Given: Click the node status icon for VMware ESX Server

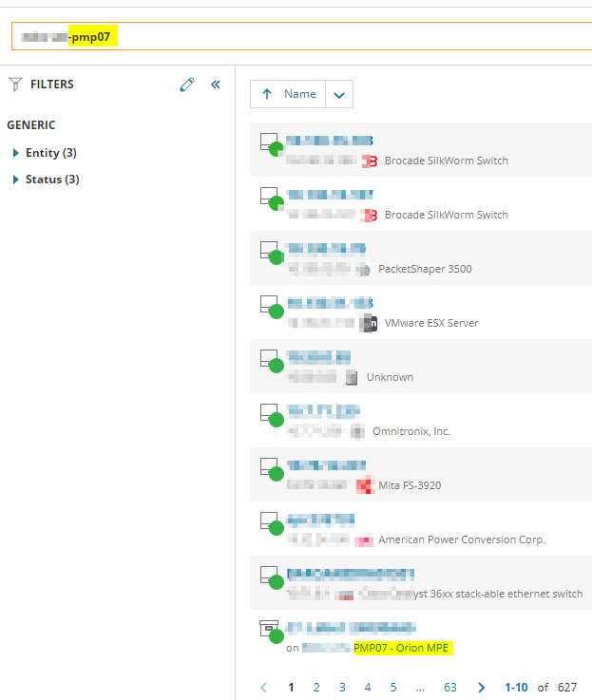Looking at the screenshot, I should click(x=272, y=307).
